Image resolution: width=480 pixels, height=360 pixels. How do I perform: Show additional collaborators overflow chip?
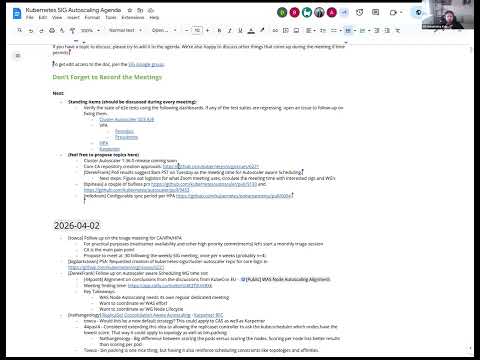(x=344, y=13)
